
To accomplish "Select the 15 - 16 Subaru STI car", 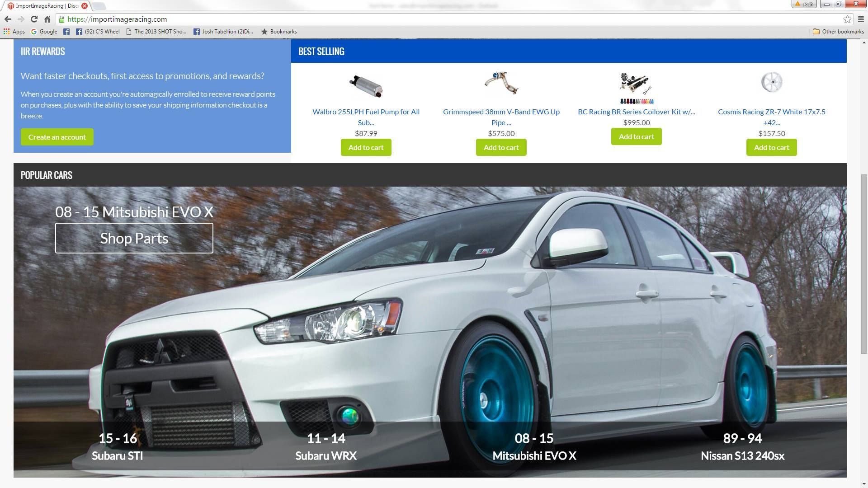I will [x=118, y=446].
